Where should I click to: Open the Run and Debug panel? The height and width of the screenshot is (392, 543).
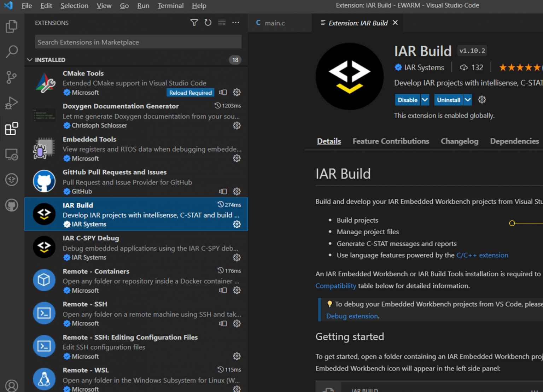[12, 103]
